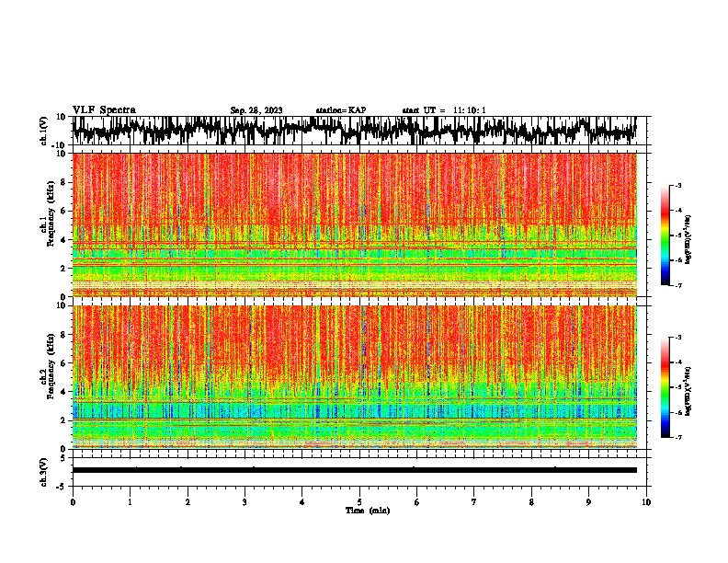This screenshot has width=728, height=563.
Task: Click the "station=KAP" header label
Action: pos(341,110)
